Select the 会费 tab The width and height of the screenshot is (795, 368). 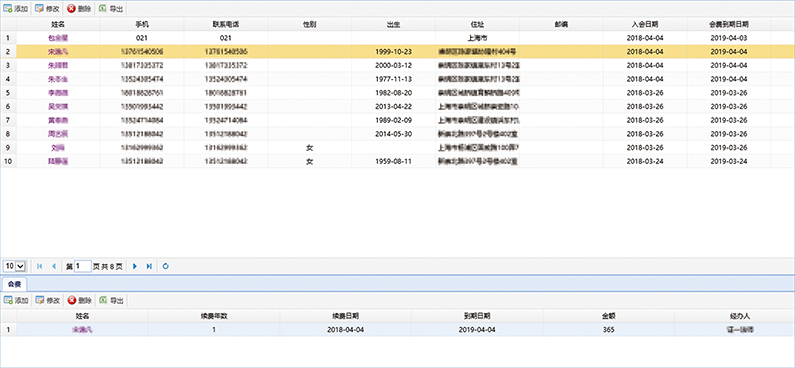click(x=14, y=284)
